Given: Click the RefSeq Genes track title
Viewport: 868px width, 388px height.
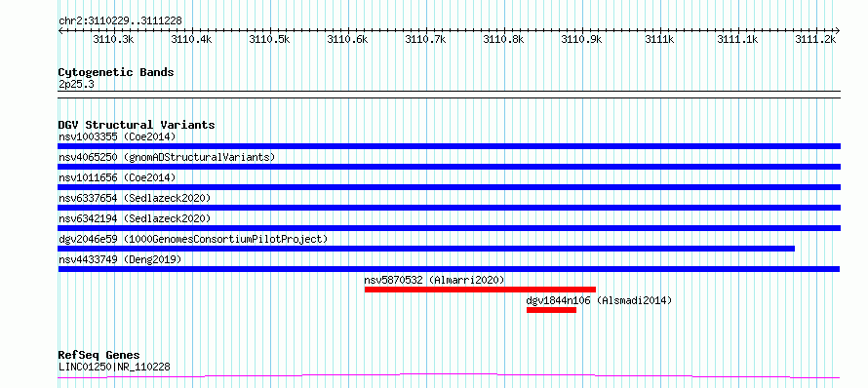Looking at the screenshot, I should pos(99,355).
